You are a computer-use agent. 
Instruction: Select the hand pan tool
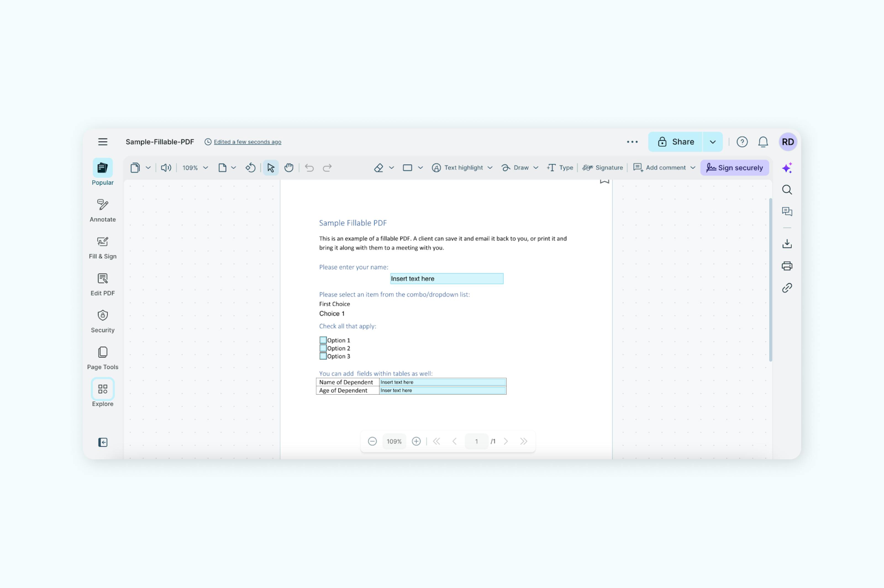[x=288, y=168]
